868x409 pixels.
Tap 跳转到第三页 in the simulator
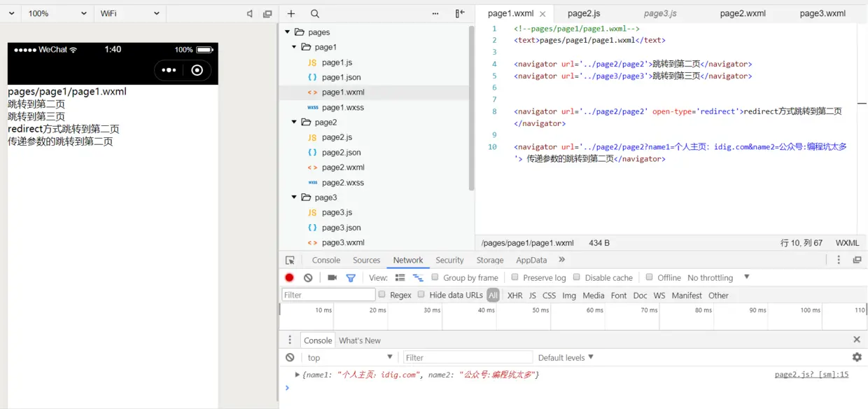(36, 116)
